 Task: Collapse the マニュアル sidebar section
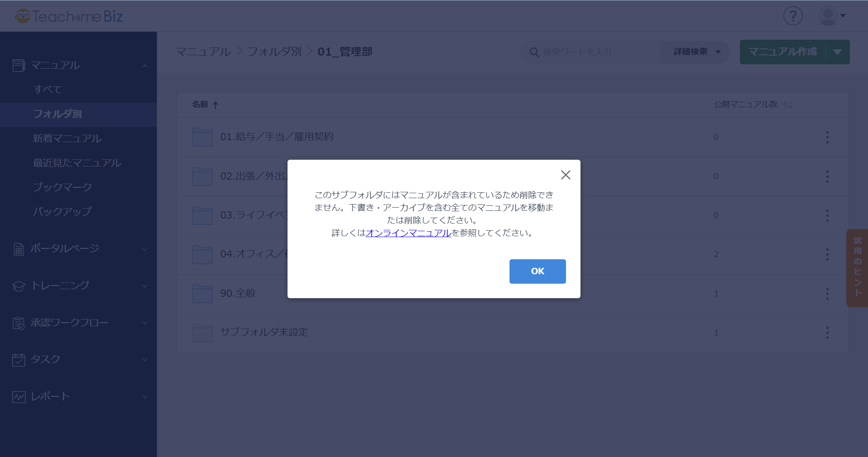[145, 66]
